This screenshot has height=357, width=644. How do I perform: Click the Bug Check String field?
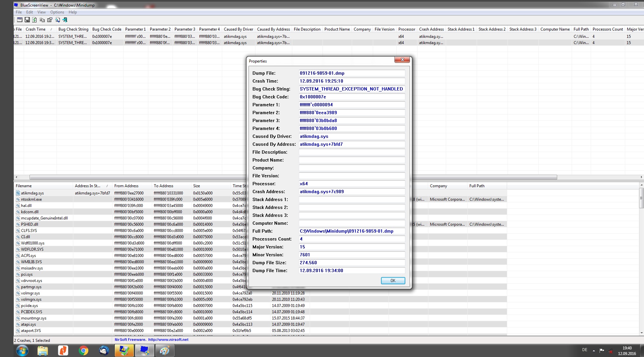click(351, 89)
